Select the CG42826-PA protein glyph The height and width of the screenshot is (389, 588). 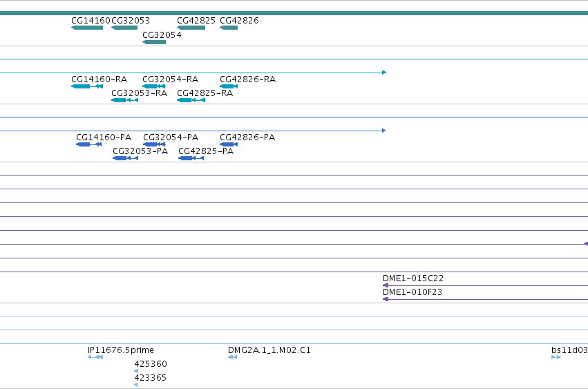(229, 144)
